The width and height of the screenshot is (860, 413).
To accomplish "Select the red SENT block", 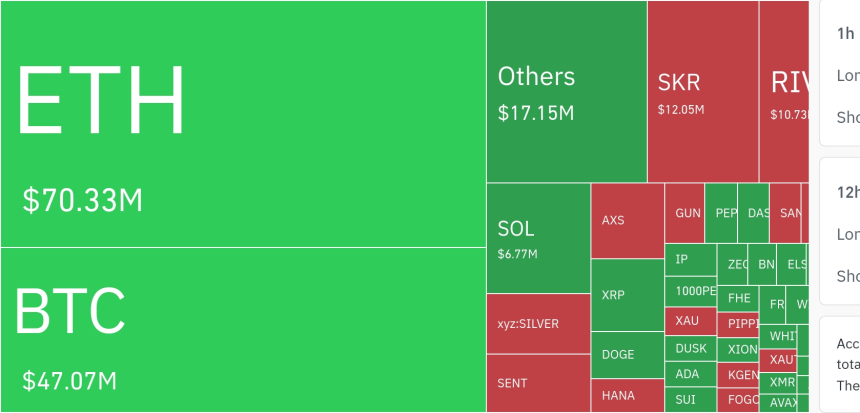I will pyautogui.click(x=538, y=383).
